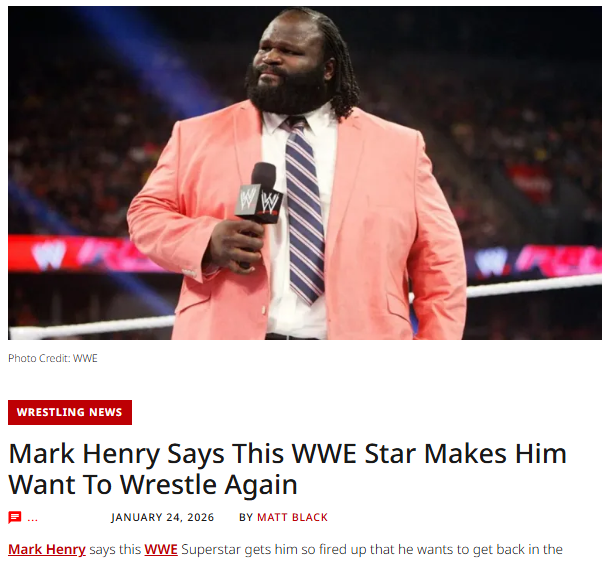Viewport: 616px width, 566px height.
Task: Click the WWE logo on left ringside banner
Action: 49,255
